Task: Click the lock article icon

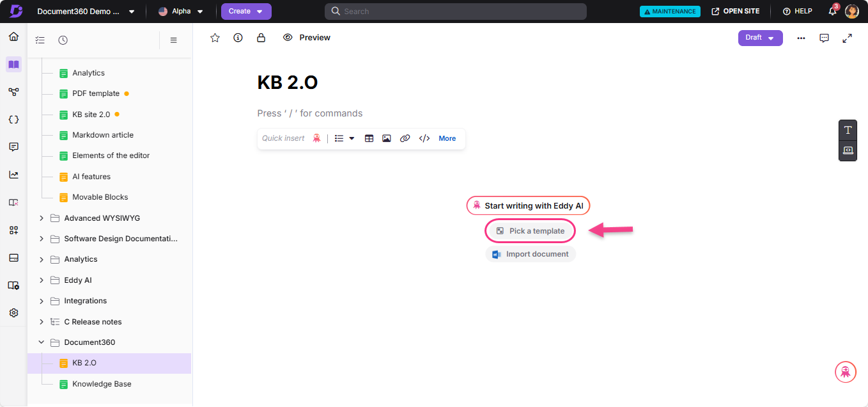Action: (261, 38)
